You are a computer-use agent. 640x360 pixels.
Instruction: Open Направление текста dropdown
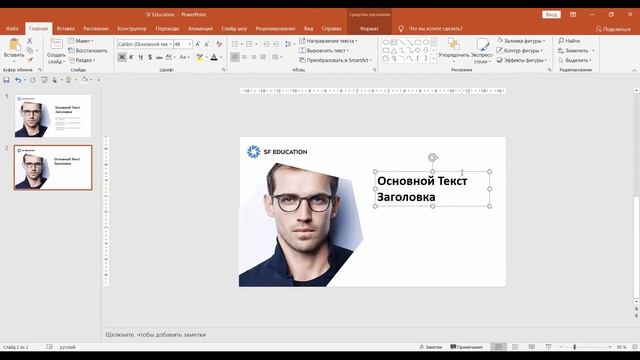[328, 41]
